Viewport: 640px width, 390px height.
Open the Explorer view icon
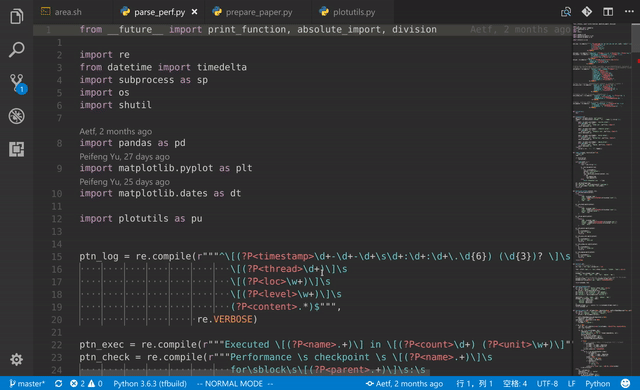pos(16,16)
